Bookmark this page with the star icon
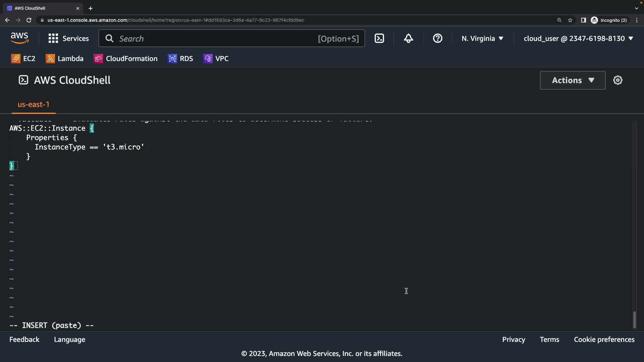 tap(570, 20)
